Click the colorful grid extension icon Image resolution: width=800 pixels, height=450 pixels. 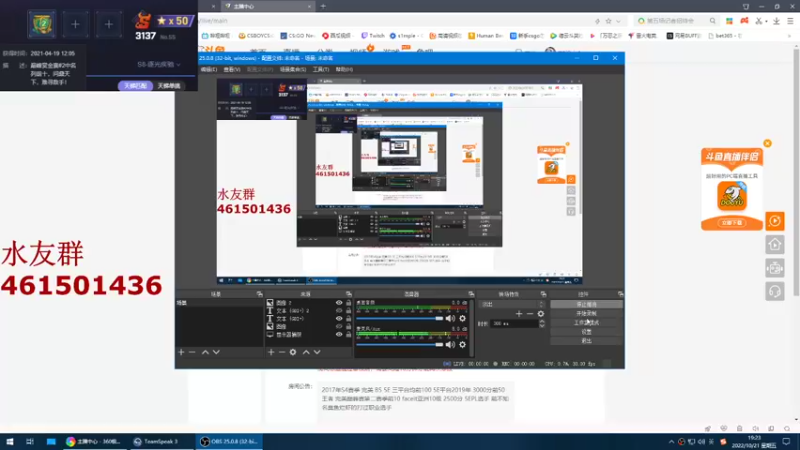tap(730, 21)
